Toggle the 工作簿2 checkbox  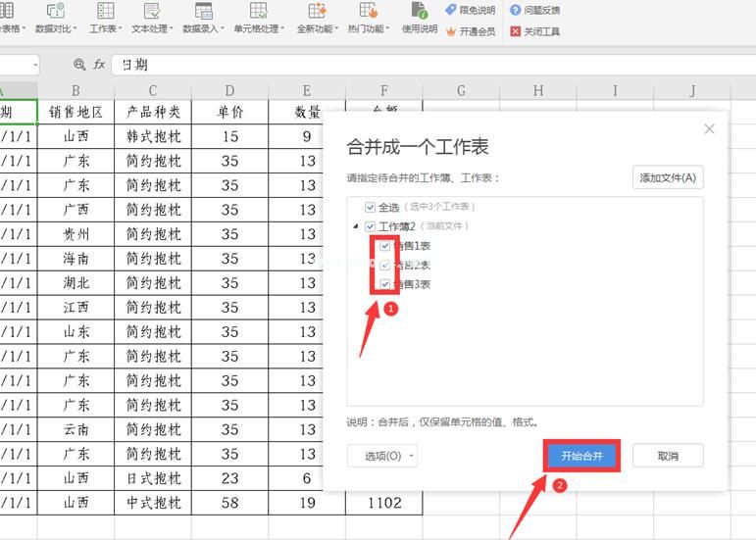point(370,226)
